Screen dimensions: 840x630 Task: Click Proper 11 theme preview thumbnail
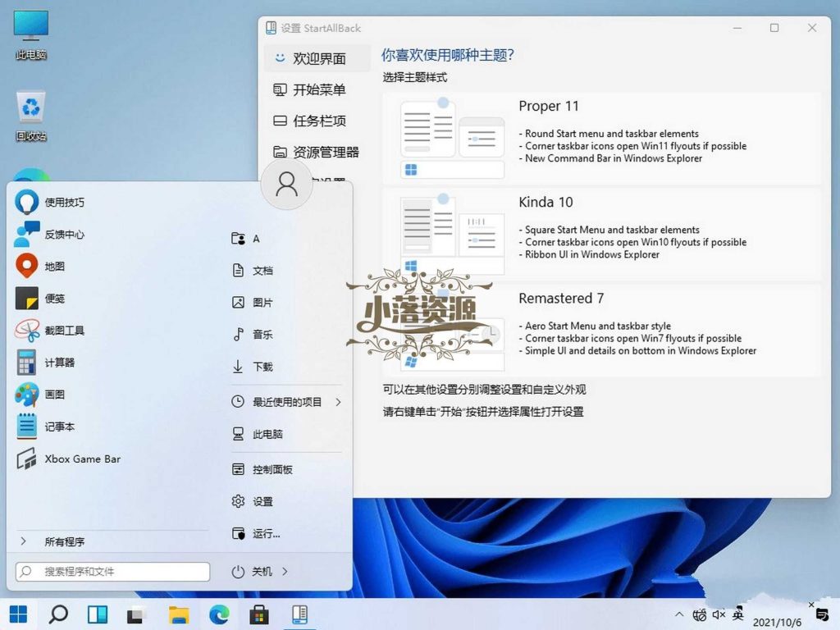point(452,139)
